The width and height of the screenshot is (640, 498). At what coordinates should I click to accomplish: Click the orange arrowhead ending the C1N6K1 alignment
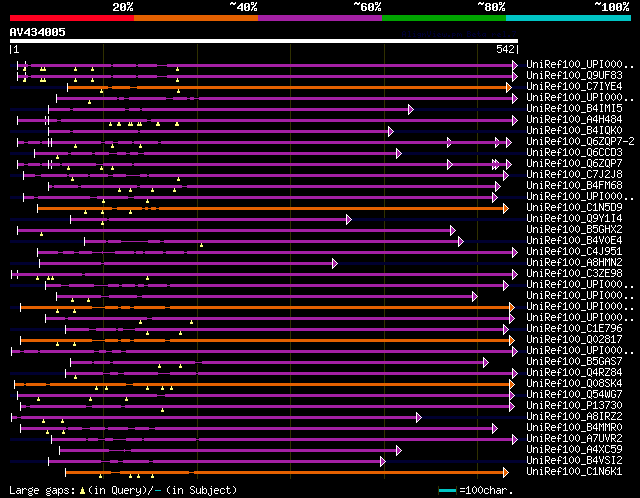pos(506,473)
